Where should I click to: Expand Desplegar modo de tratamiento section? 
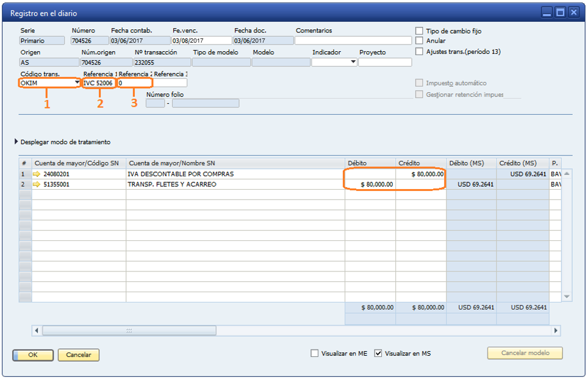tap(16, 142)
